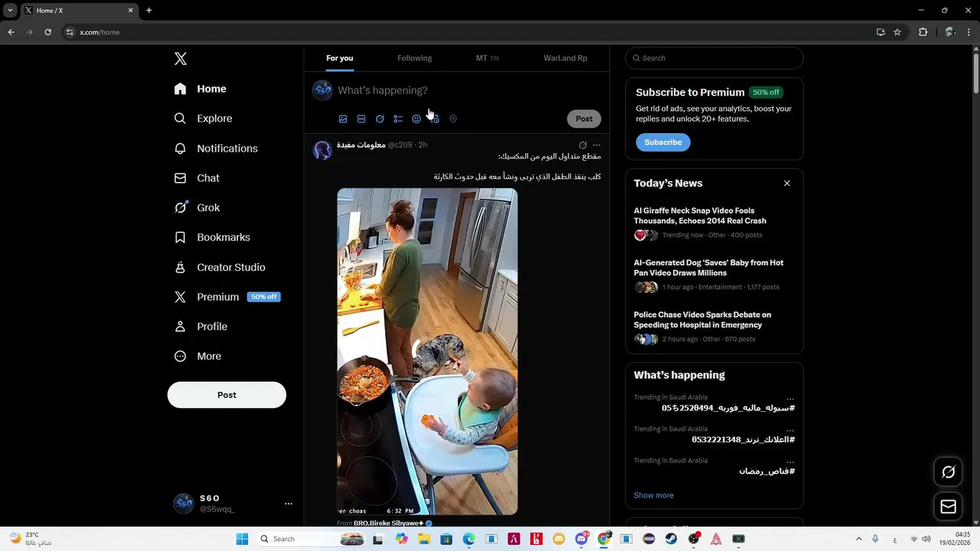
Task: Show hidden system tray icons
Action: [x=858, y=539]
